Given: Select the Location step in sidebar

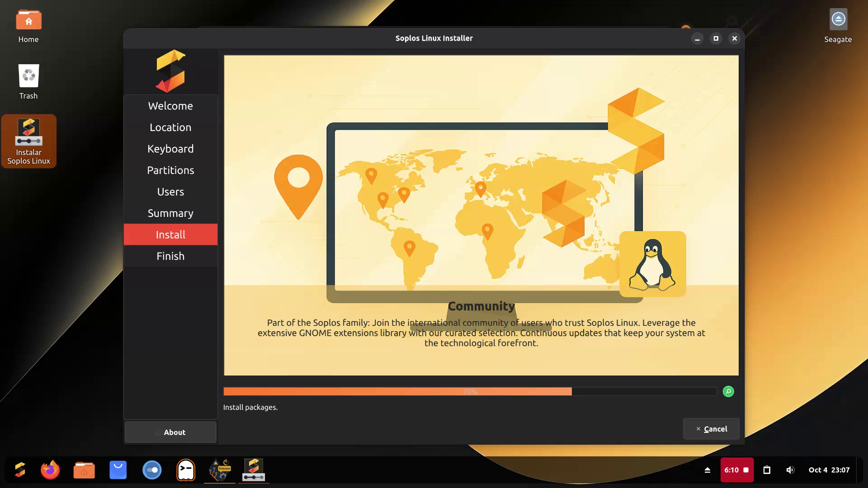Looking at the screenshot, I should coord(170,127).
